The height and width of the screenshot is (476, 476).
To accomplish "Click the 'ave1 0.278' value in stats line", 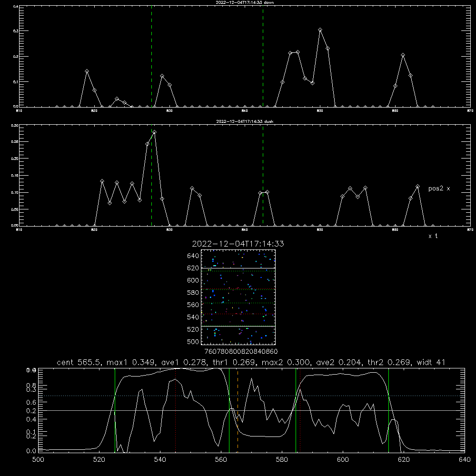I will pyautogui.click(x=185, y=362).
